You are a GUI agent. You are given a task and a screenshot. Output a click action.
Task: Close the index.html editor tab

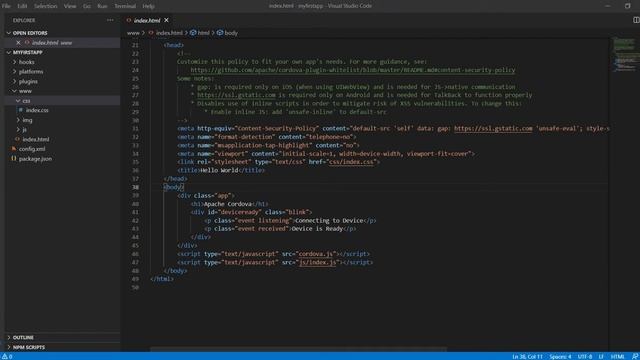[167, 20]
